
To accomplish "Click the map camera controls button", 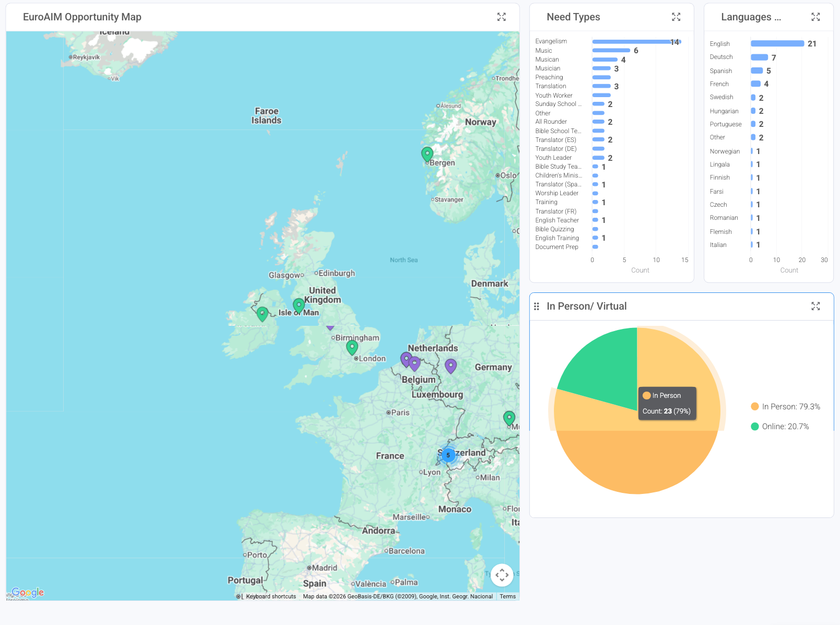I will coord(502,575).
